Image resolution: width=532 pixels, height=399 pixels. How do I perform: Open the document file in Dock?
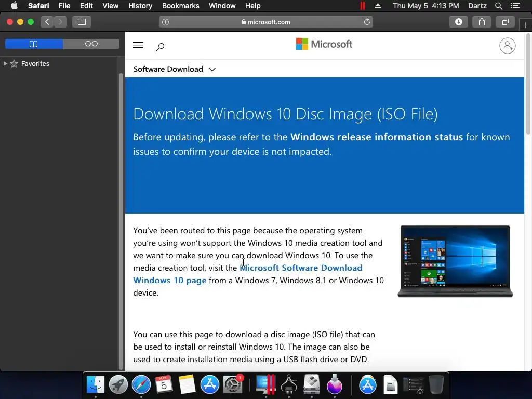(x=390, y=384)
